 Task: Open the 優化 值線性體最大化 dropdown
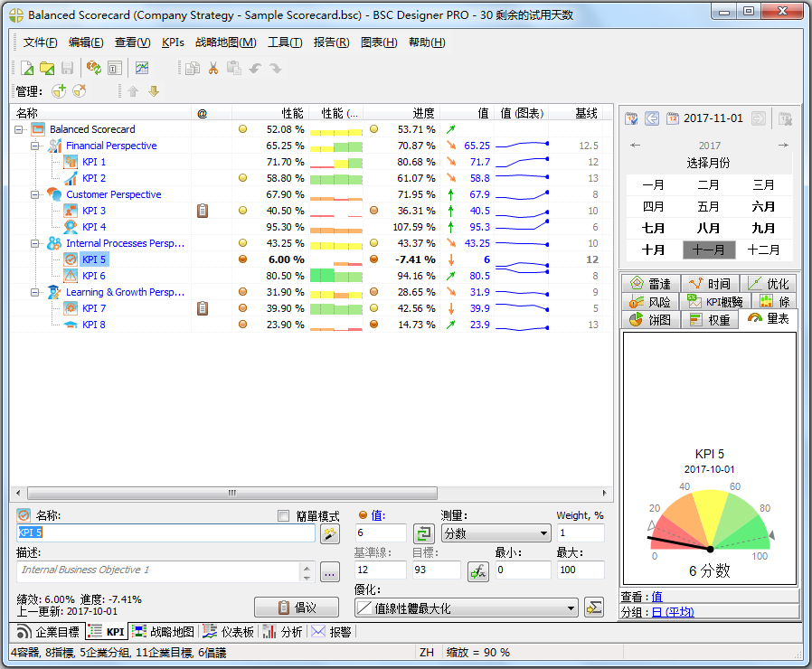pos(466,608)
